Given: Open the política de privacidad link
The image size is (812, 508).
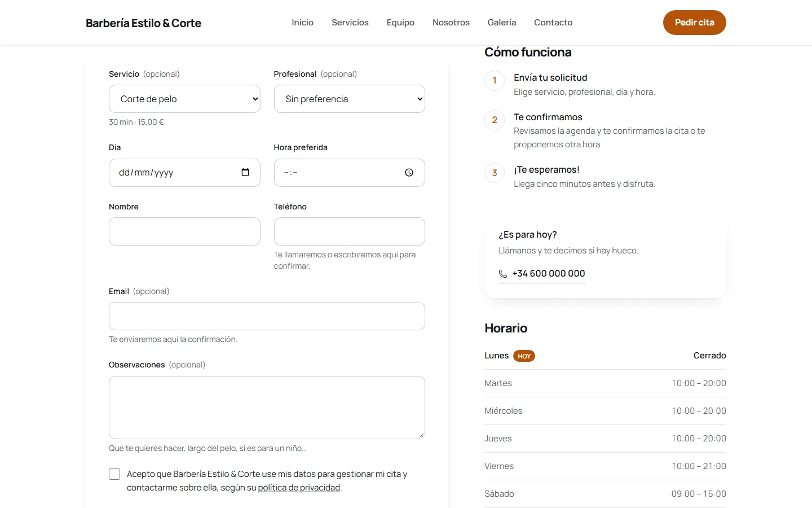Looking at the screenshot, I should [299, 488].
